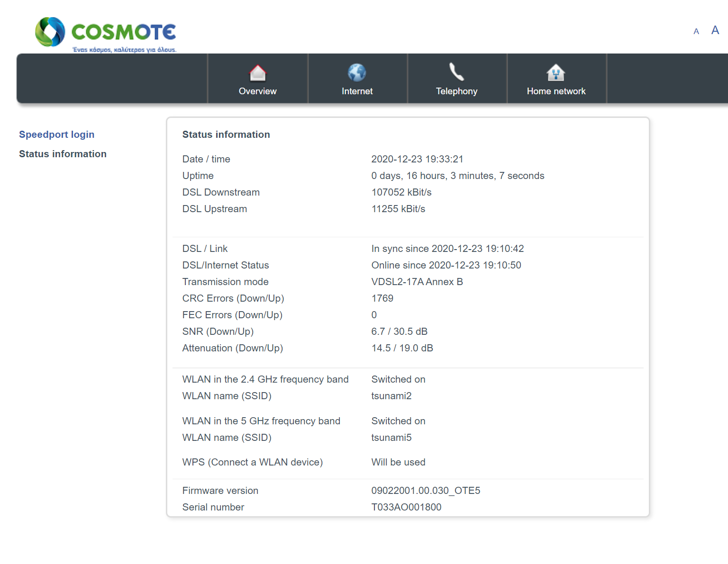The width and height of the screenshot is (728, 564).
Task: Click the Uptime label
Action: 198,176
